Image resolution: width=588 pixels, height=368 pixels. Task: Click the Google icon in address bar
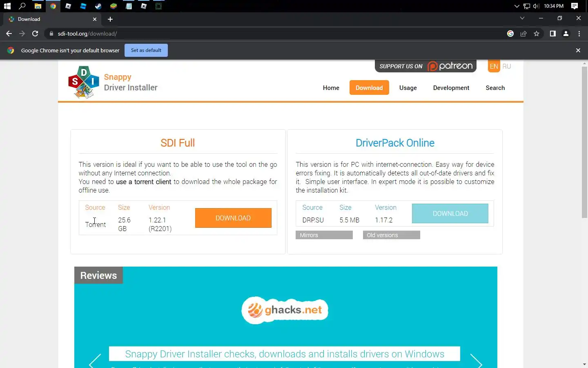point(510,34)
